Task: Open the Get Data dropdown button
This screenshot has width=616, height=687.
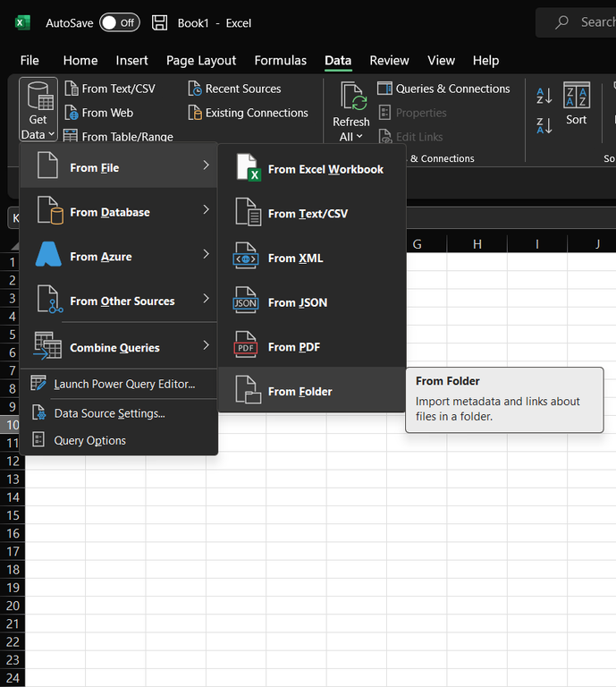Action: click(x=38, y=110)
